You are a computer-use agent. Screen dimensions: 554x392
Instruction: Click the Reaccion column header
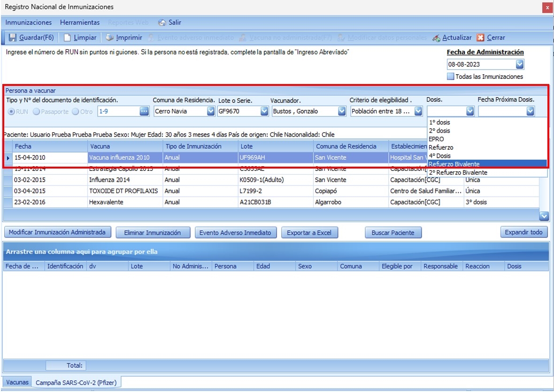pyautogui.click(x=483, y=266)
